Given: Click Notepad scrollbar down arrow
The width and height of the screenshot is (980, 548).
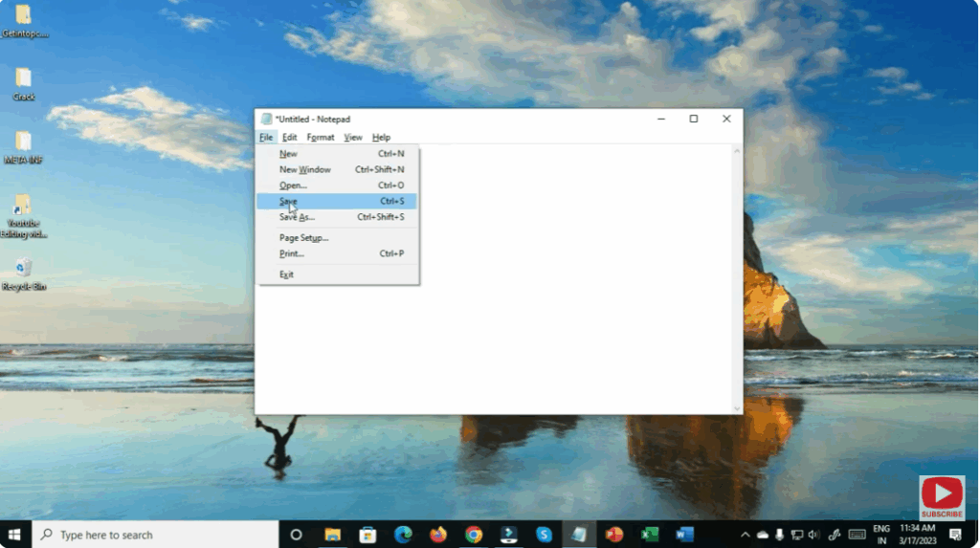Looking at the screenshot, I should point(737,408).
